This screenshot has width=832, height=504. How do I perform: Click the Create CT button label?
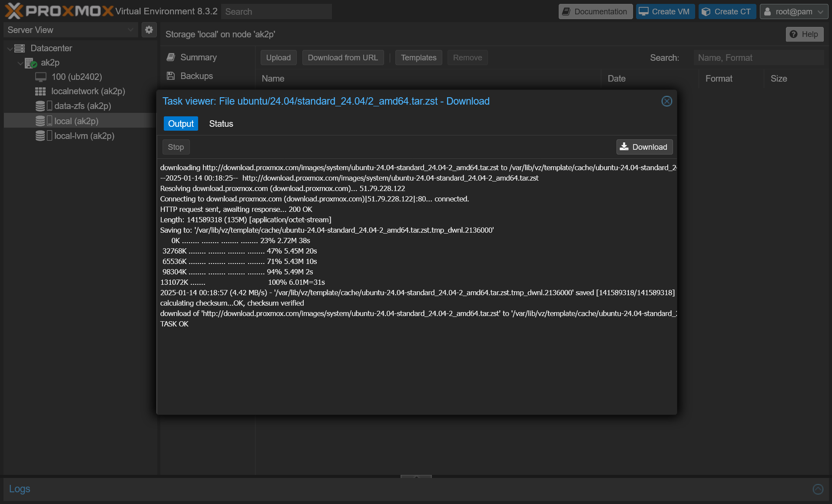[x=733, y=12]
